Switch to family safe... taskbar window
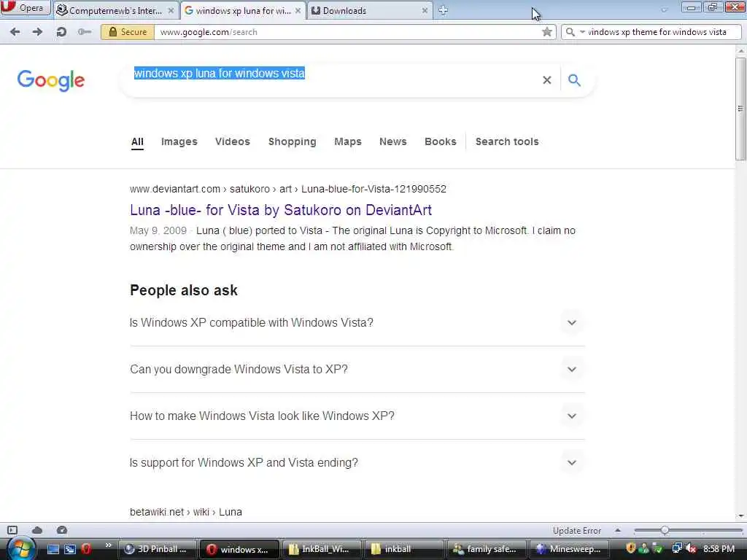 click(x=486, y=549)
